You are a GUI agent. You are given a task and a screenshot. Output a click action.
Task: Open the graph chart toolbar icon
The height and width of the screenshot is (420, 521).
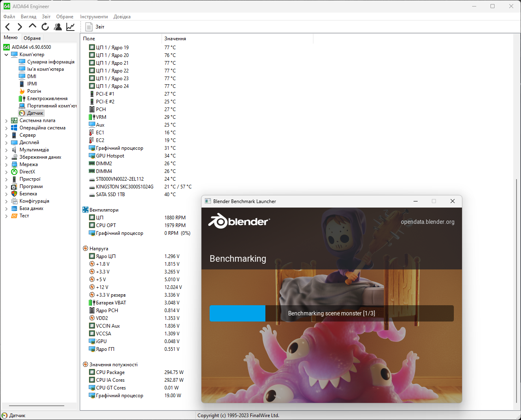click(70, 27)
